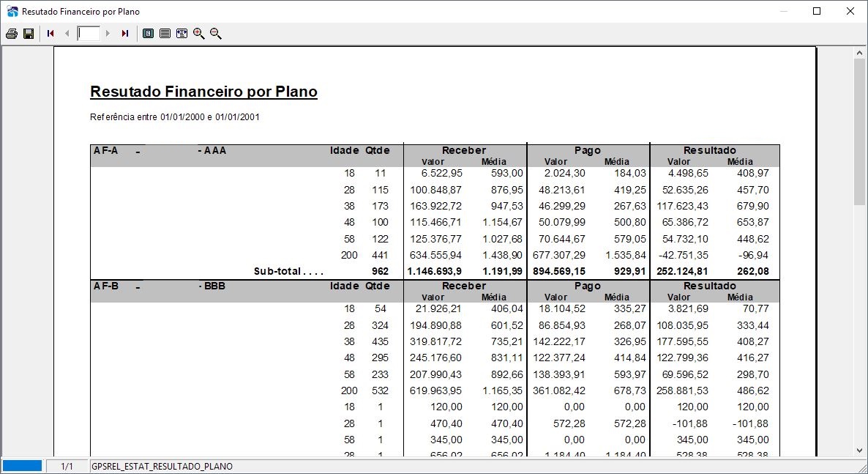
Task: Click the value 70.644,67
Action: [x=562, y=239]
